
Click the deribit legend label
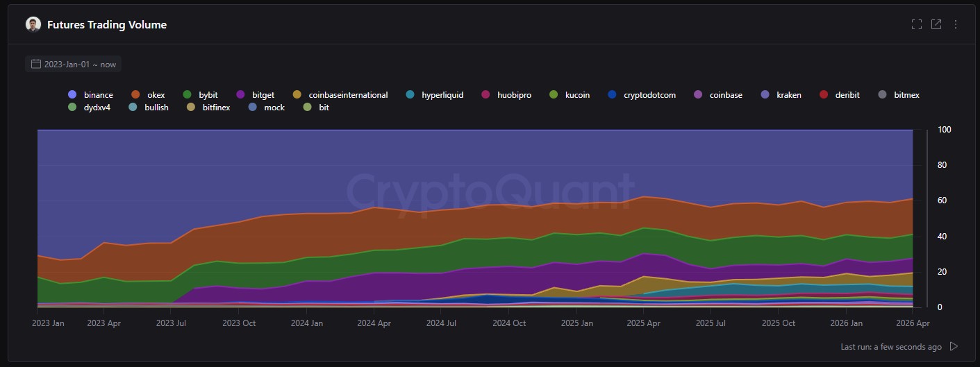pyautogui.click(x=847, y=94)
